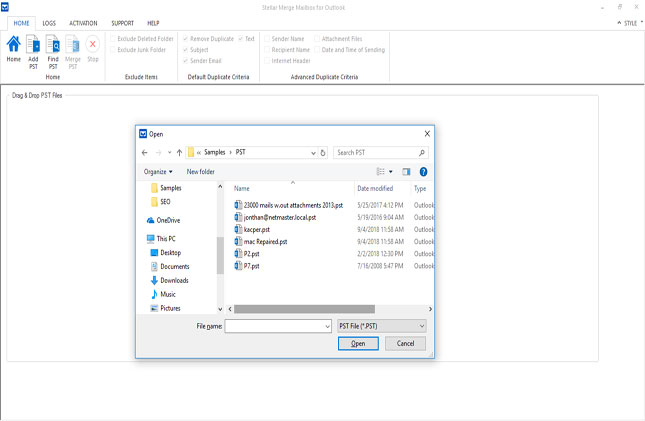Screen dimensions: 645x421
Task: Expand the File name history dropdown
Action: coord(327,326)
